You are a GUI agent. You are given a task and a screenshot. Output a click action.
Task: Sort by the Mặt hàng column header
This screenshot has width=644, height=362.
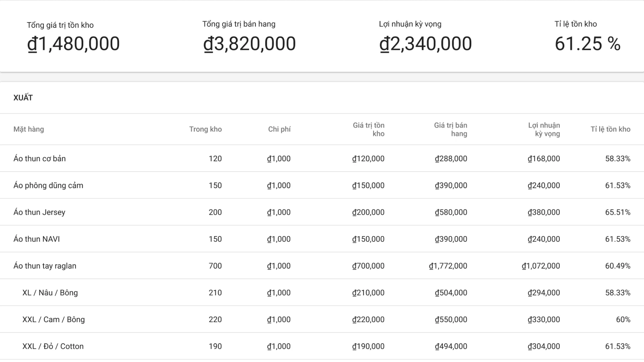[29, 129]
